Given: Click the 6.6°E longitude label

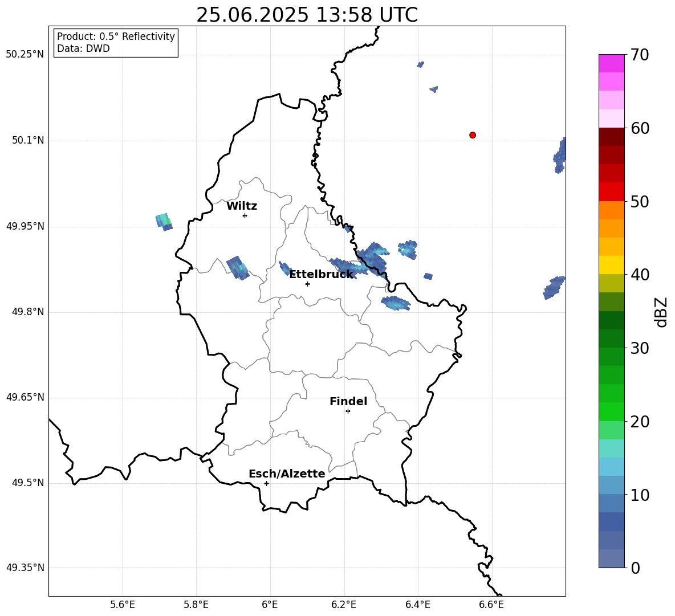Looking at the screenshot, I should click(491, 605).
